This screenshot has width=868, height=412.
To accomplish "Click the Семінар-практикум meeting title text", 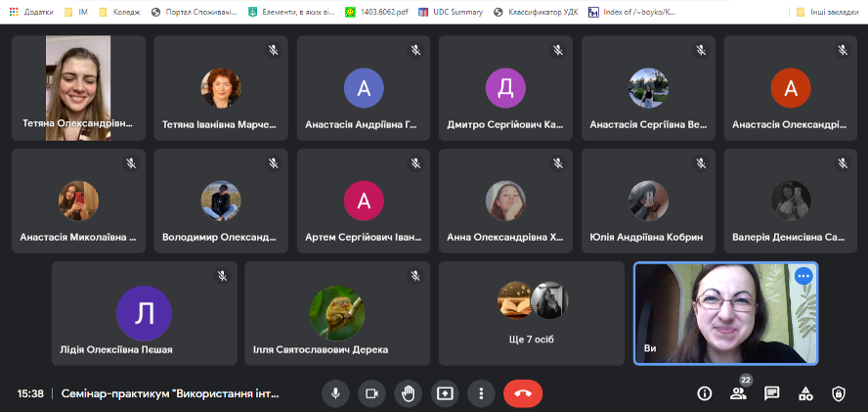I will [x=170, y=394].
